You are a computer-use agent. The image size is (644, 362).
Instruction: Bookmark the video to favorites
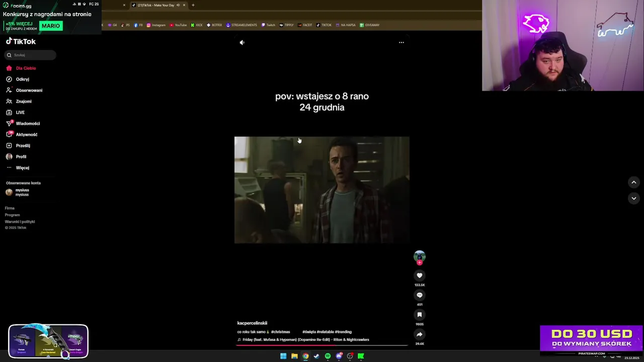coord(420,315)
